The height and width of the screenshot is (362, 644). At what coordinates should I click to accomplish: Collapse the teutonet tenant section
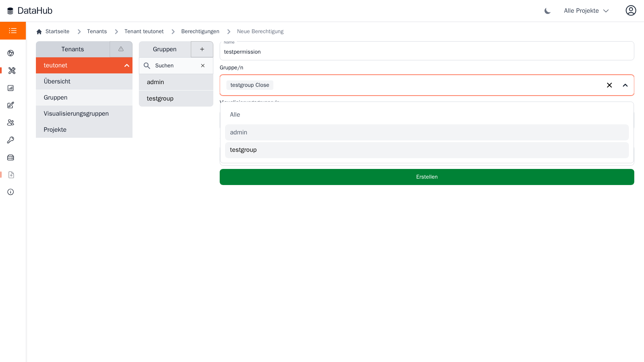126,66
